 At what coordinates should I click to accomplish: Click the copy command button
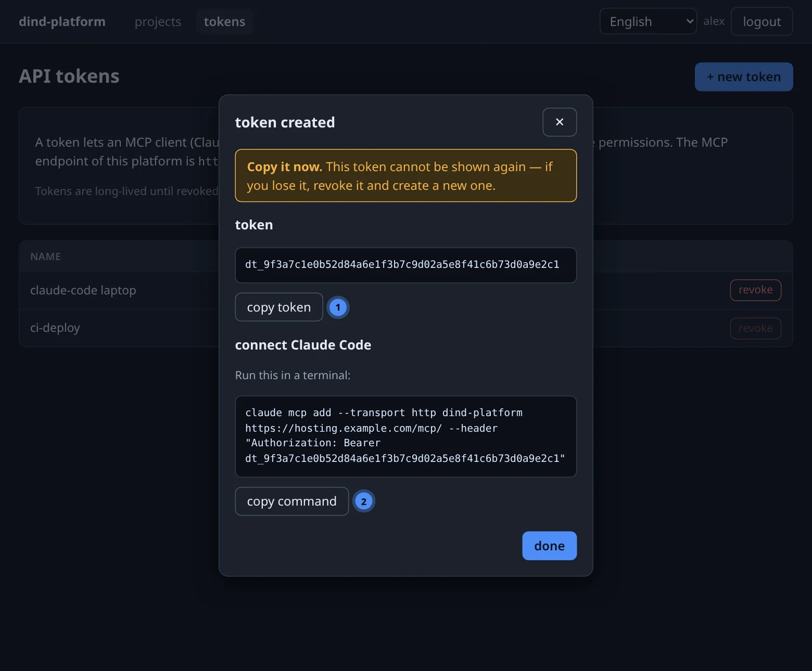pyautogui.click(x=291, y=501)
